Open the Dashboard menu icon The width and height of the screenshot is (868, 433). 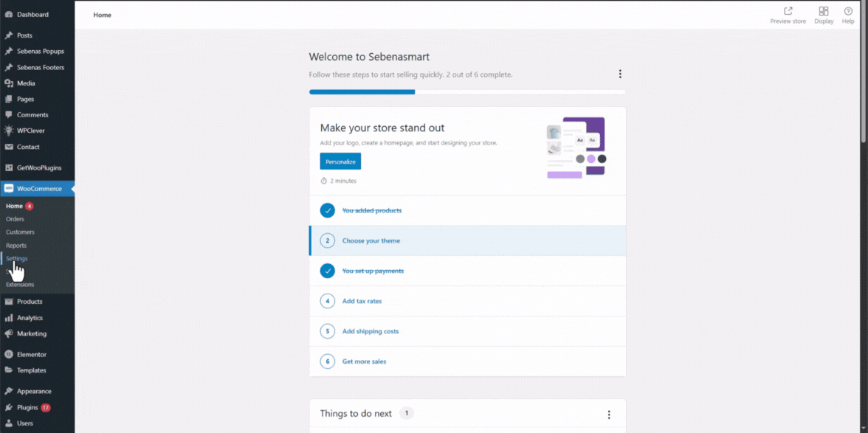coord(9,14)
